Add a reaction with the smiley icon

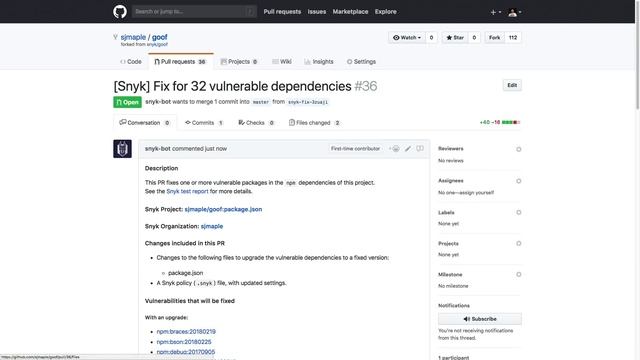pyautogui.click(x=394, y=149)
